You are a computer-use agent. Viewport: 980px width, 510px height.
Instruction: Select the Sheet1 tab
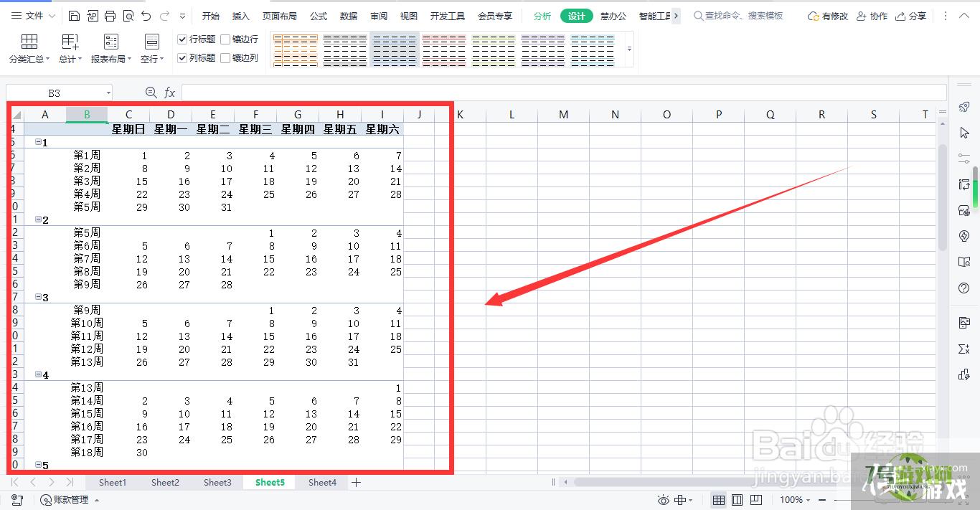tap(113, 483)
